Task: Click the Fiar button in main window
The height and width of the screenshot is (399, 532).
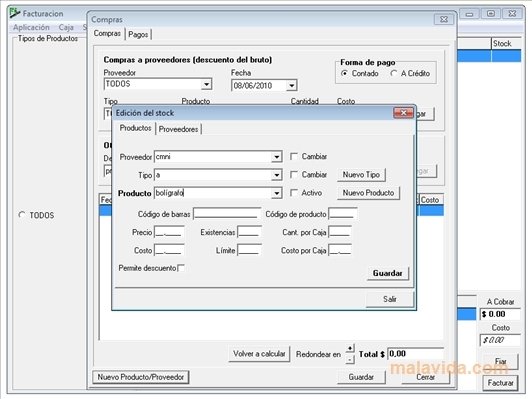Action: point(500,362)
